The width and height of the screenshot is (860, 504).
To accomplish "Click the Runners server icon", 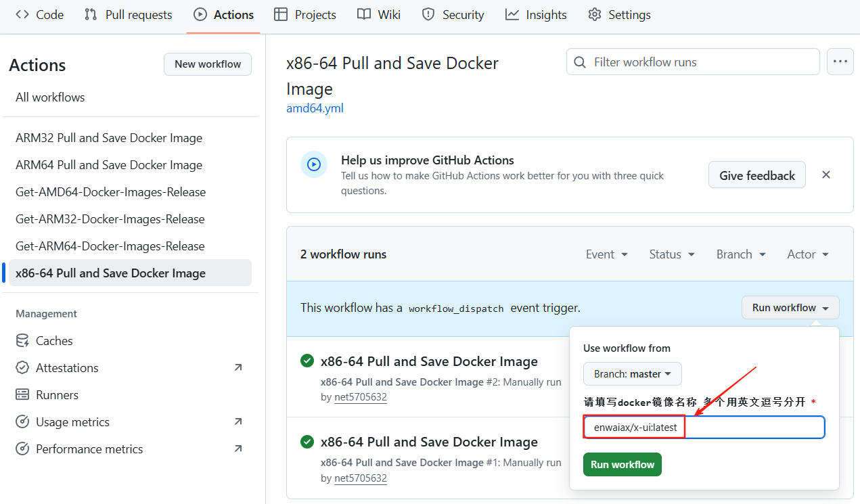I will tap(22, 395).
